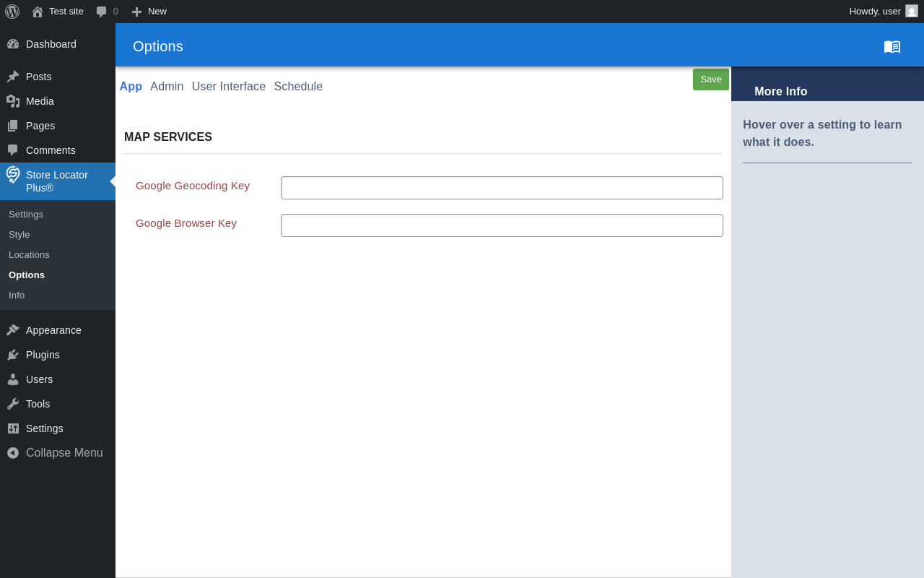Click the More Info panel header
Viewport: 924px width, 578px height.
[x=781, y=92]
